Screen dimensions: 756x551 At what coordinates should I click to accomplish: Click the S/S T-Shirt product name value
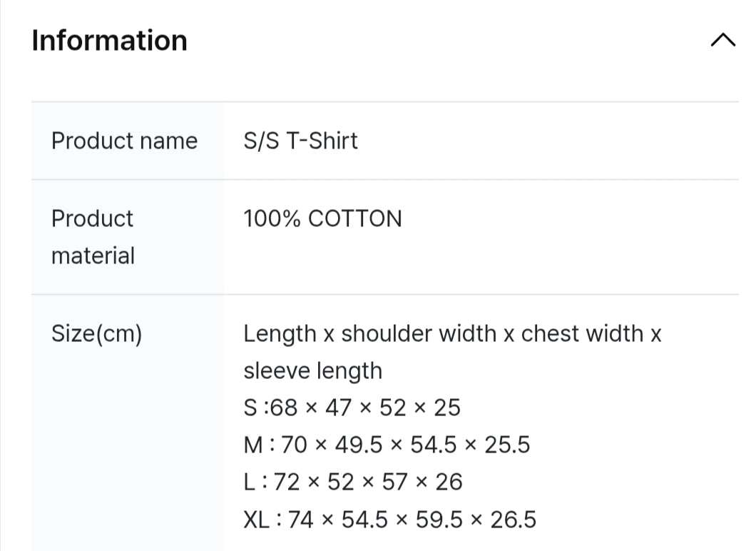click(300, 141)
